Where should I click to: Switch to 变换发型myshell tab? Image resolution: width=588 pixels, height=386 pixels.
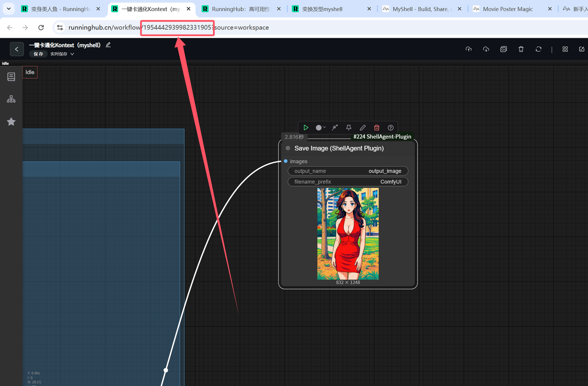[x=332, y=9]
